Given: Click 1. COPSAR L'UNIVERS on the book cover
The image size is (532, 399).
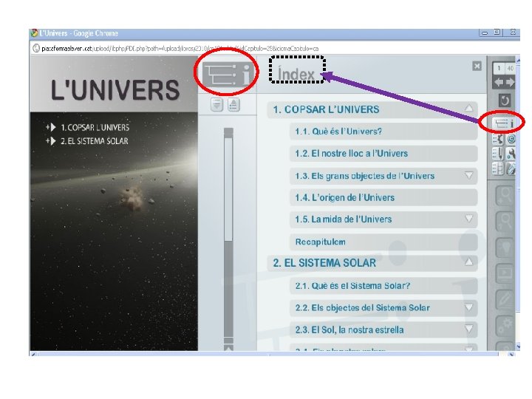Looking at the screenshot, I should pyautogui.click(x=95, y=128).
